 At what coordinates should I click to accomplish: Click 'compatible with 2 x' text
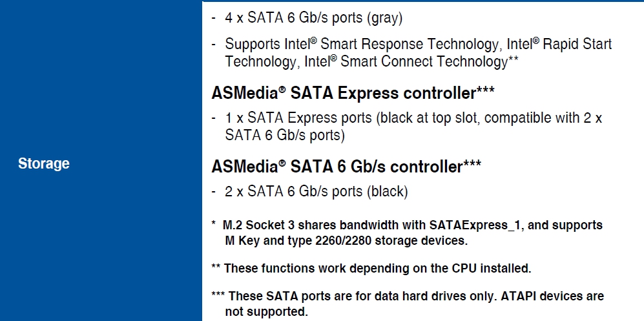pos(543,118)
